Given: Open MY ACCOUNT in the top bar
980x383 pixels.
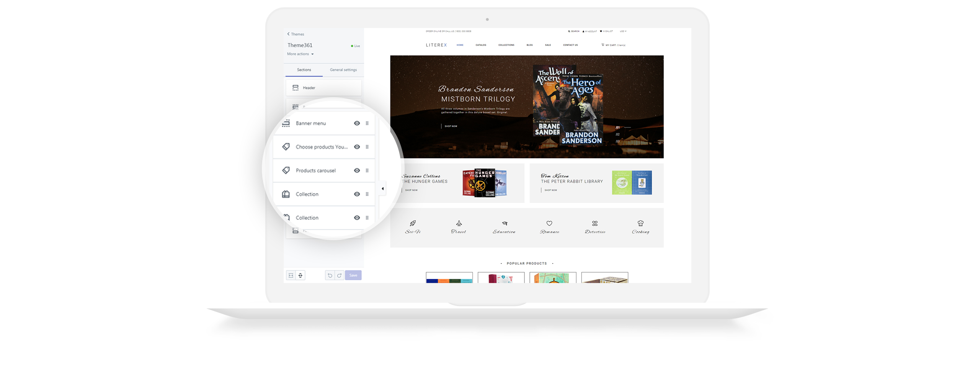Looking at the screenshot, I should [x=590, y=31].
